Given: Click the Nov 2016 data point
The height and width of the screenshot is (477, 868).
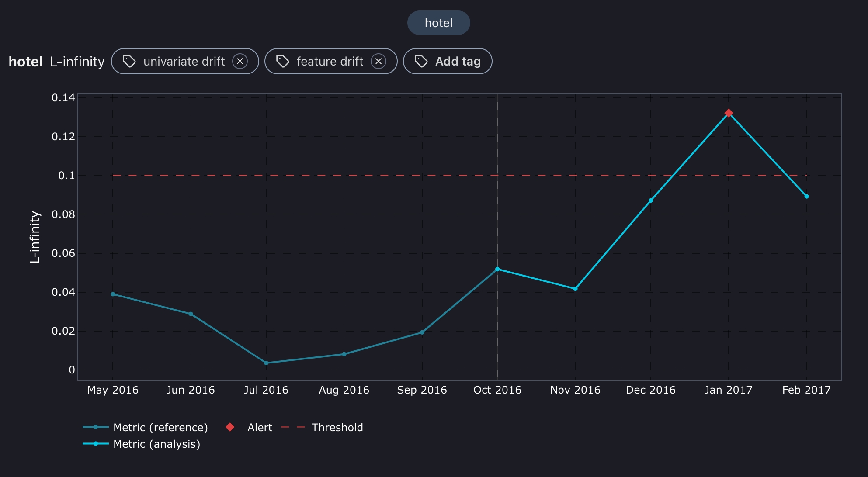Looking at the screenshot, I should 575,289.
